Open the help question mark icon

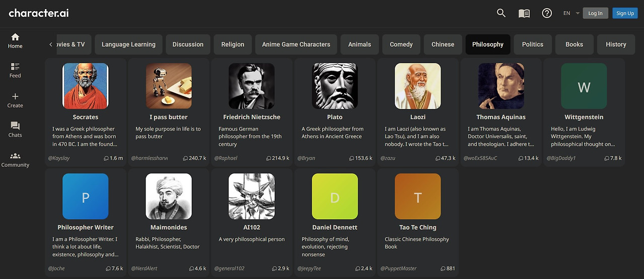[547, 13]
